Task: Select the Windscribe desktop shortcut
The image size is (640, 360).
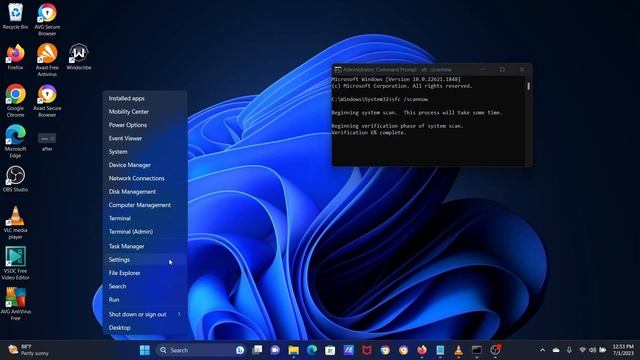Action: point(78,57)
